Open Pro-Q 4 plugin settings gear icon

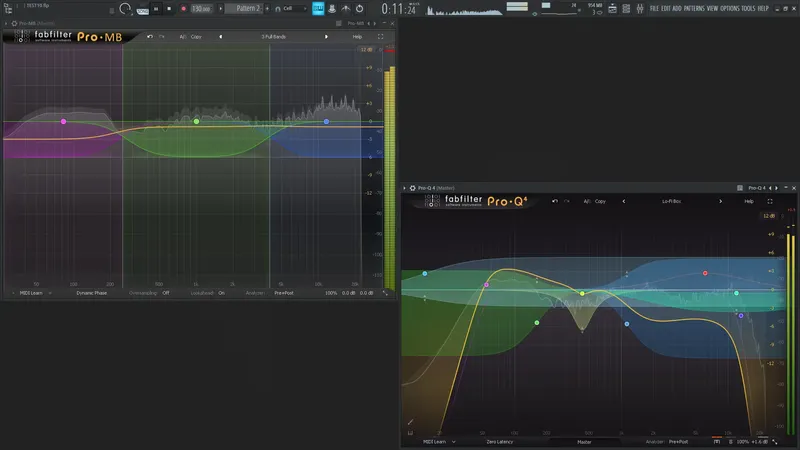pyautogui.click(x=413, y=188)
